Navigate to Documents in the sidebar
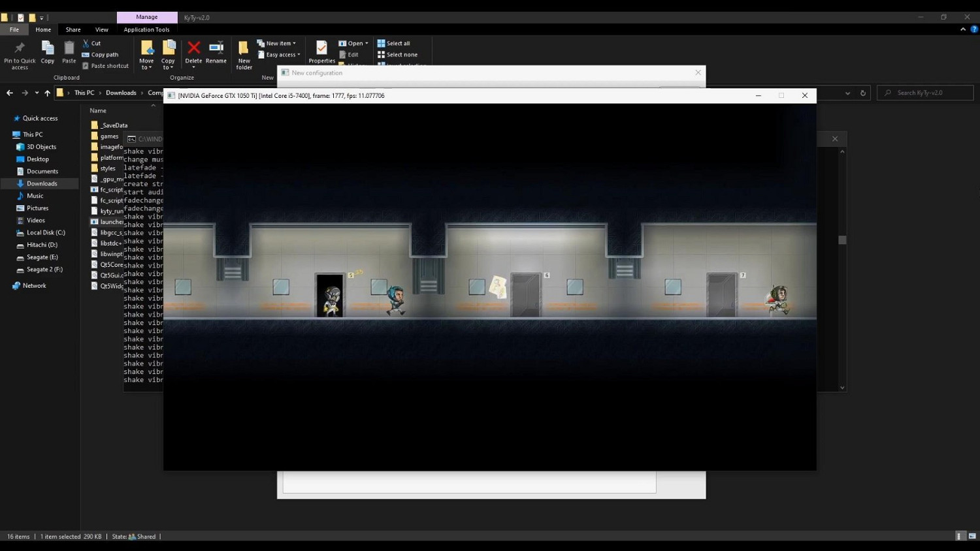Screen dimensions: 980x551 [42, 171]
